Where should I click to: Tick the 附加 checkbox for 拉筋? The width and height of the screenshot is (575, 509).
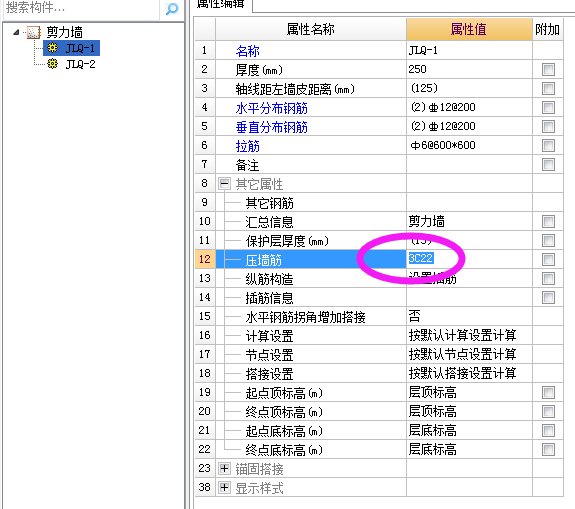[x=548, y=146]
